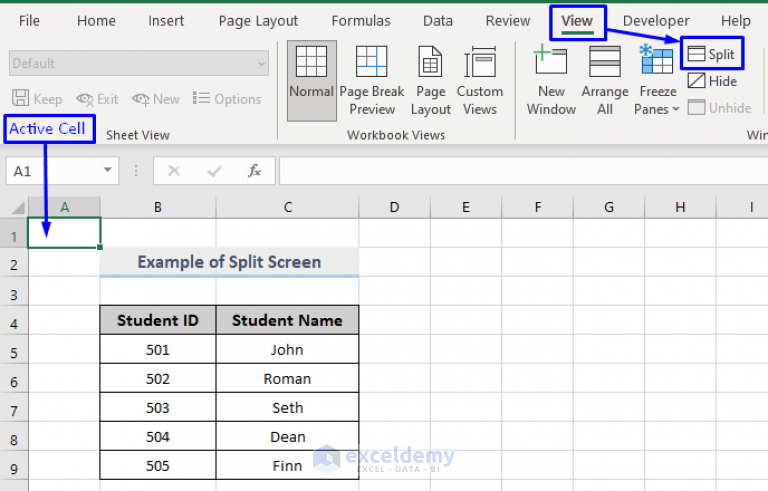Open the File tab
Viewport: 768px width, 491px height.
coord(29,21)
